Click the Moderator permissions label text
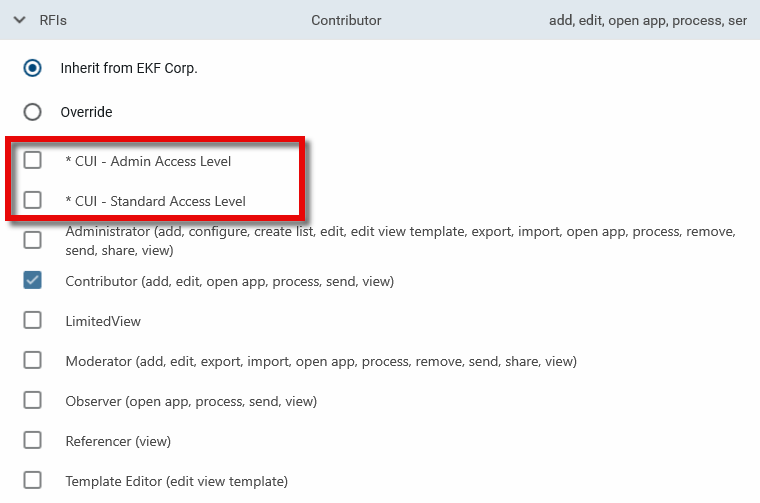Viewport: 760px width, 503px height. (320, 361)
